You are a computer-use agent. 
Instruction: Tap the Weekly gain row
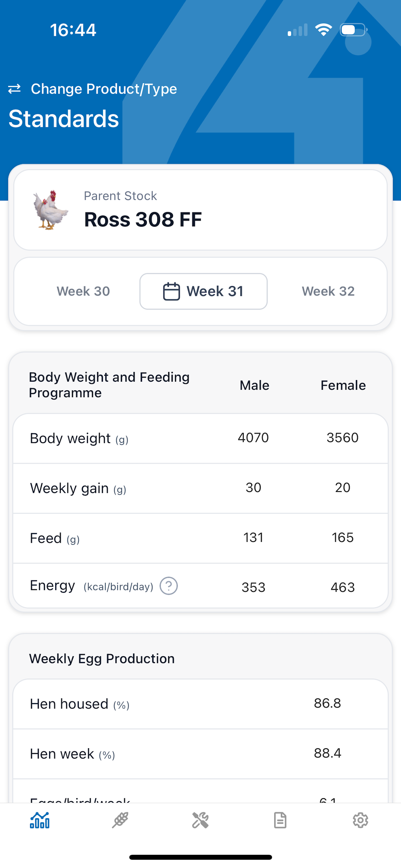tap(200, 488)
